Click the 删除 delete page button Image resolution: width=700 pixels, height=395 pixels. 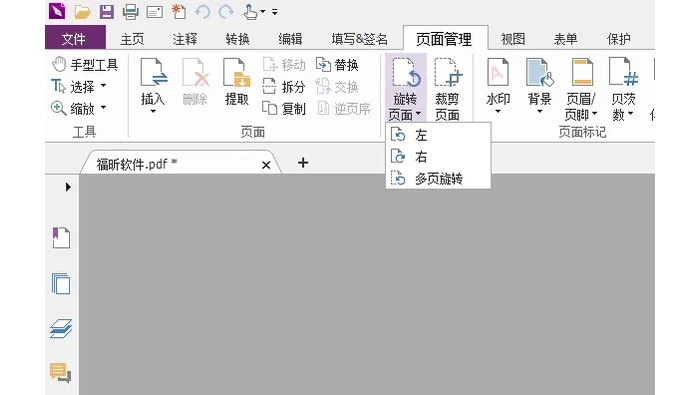point(195,82)
